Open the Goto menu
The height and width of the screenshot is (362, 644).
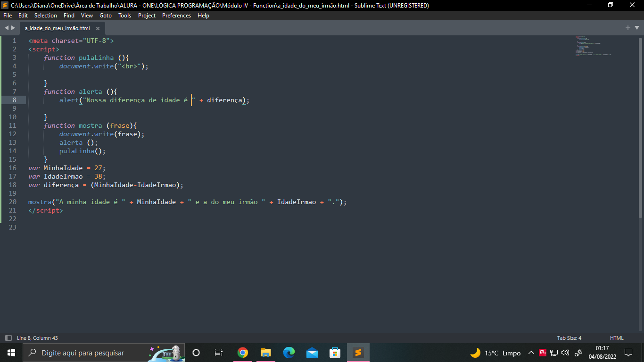coord(106,16)
